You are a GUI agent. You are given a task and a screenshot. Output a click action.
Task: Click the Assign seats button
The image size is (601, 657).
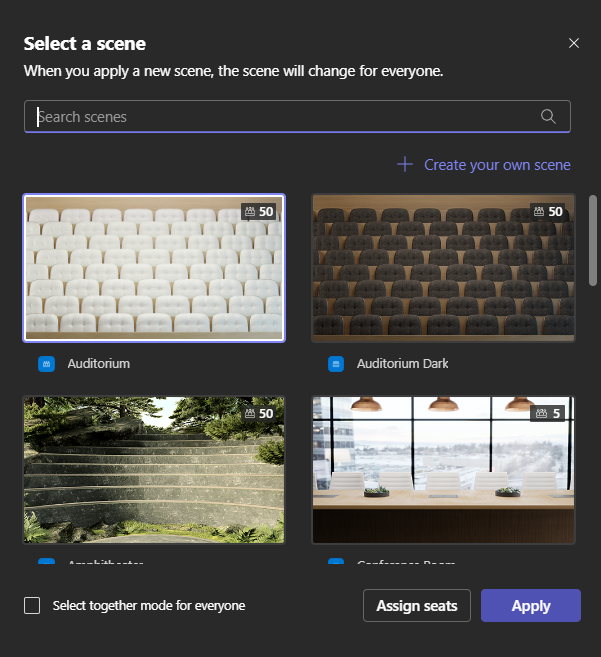pos(417,605)
